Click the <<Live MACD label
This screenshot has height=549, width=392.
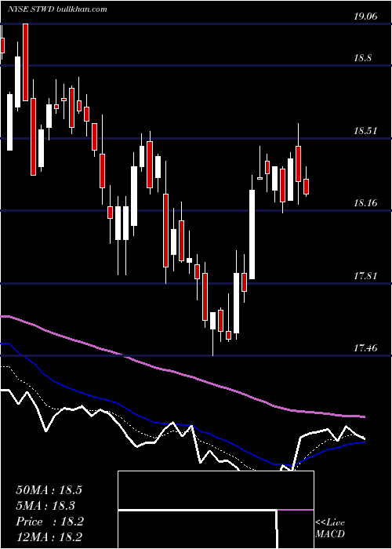coord(330,528)
